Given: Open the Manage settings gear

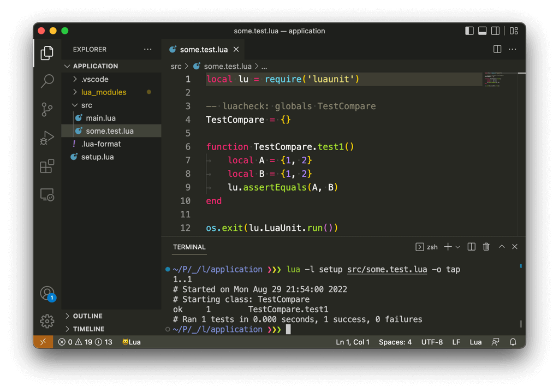Looking at the screenshot, I should point(47,321).
